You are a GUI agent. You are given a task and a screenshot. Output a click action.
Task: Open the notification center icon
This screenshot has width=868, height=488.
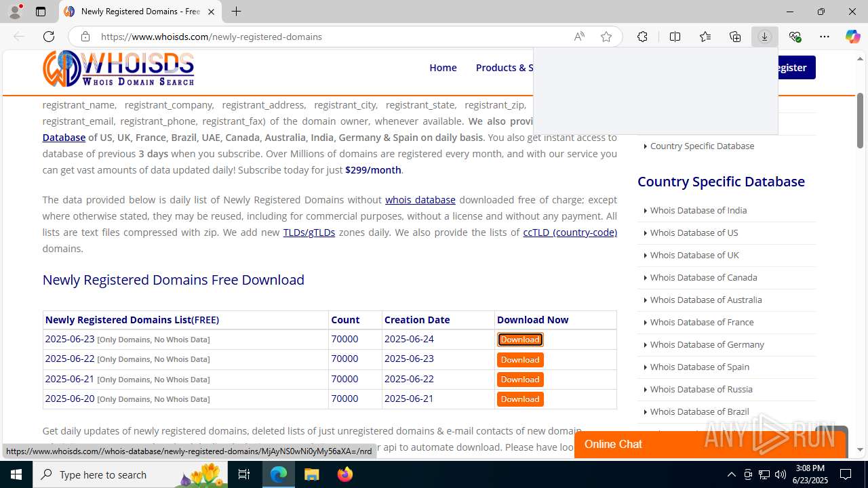coord(846,474)
